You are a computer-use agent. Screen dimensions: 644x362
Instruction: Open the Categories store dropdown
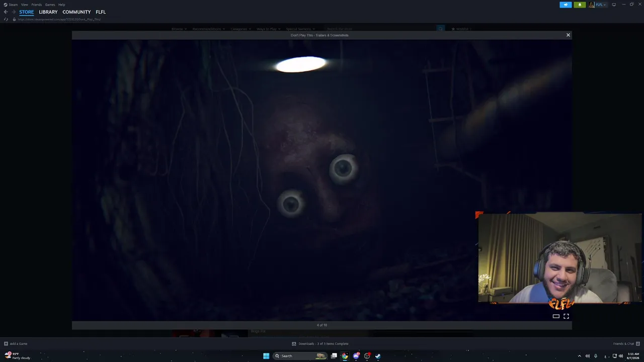(x=241, y=29)
